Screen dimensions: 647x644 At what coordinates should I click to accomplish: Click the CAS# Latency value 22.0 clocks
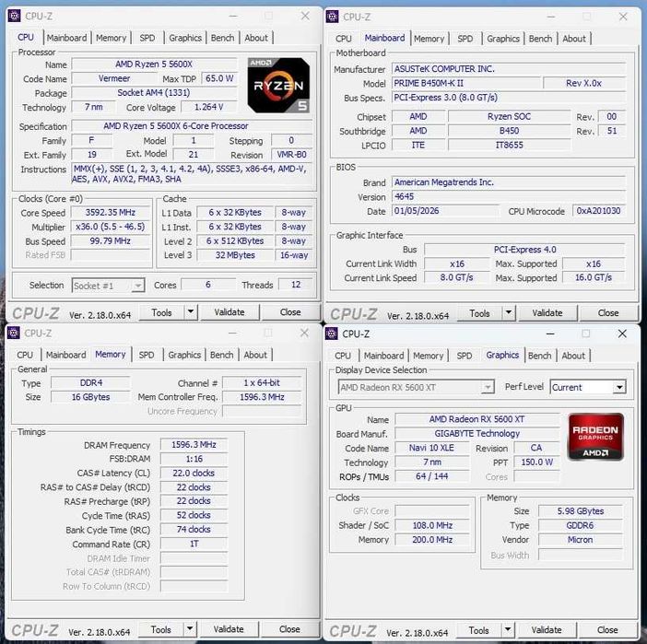(x=194, y=474)
